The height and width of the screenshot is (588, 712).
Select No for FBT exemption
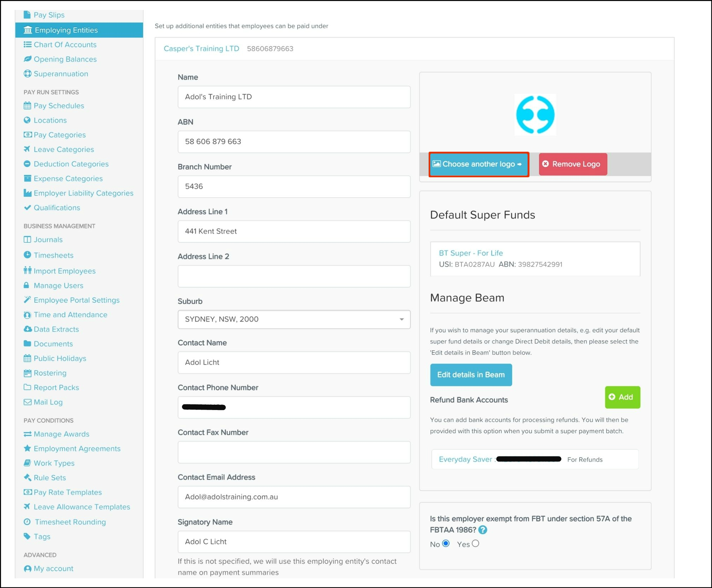(446, 544)
